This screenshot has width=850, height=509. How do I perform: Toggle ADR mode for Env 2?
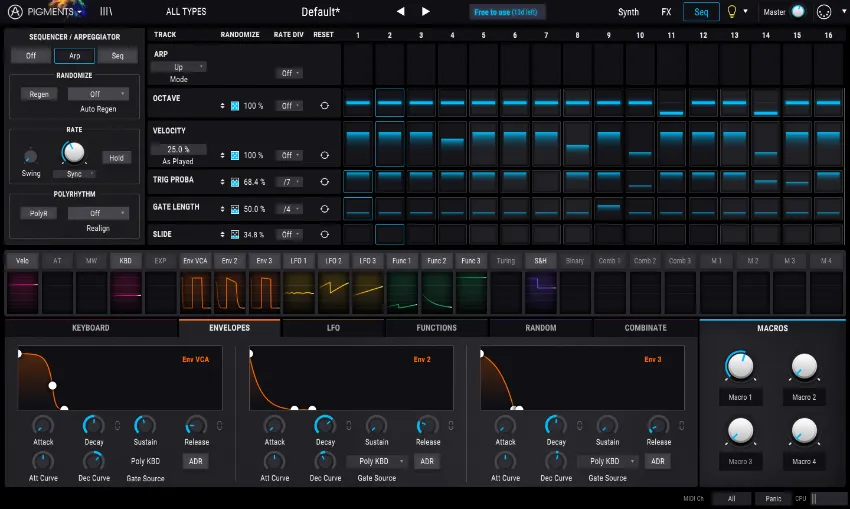(x=427, y=461)
